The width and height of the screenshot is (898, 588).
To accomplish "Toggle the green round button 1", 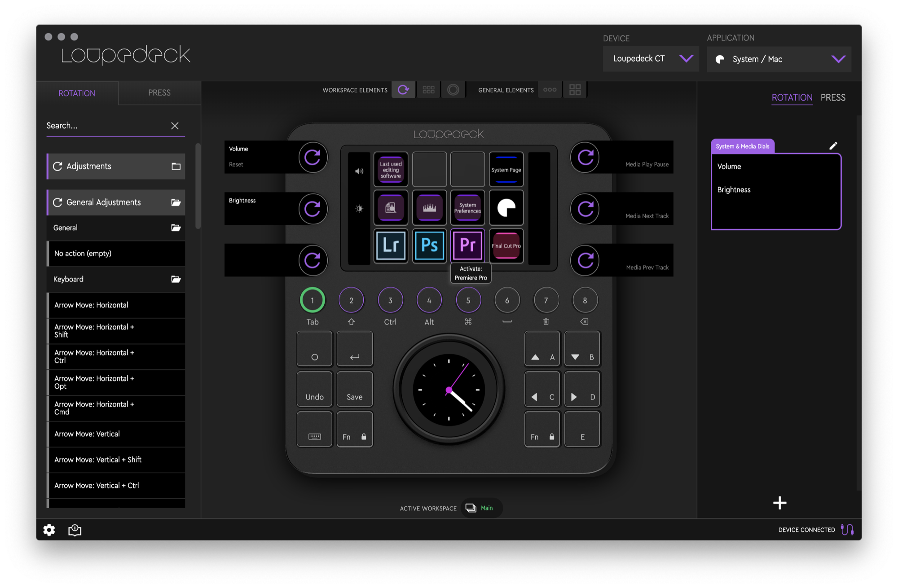I will (313, 300).
